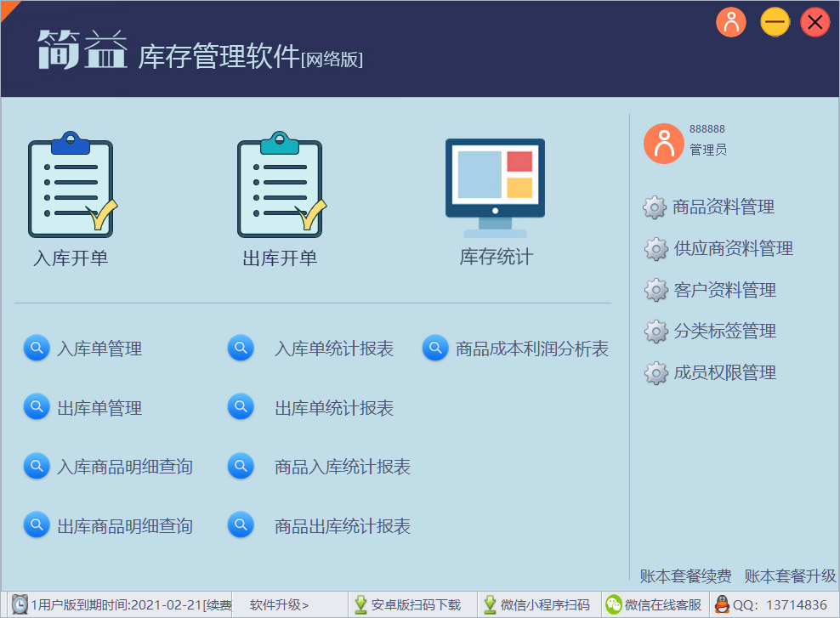This screenshot has height=618, width=840.
Task: Click the download arrow icon beside 微信小程序扫码
Action: point(490,604)
